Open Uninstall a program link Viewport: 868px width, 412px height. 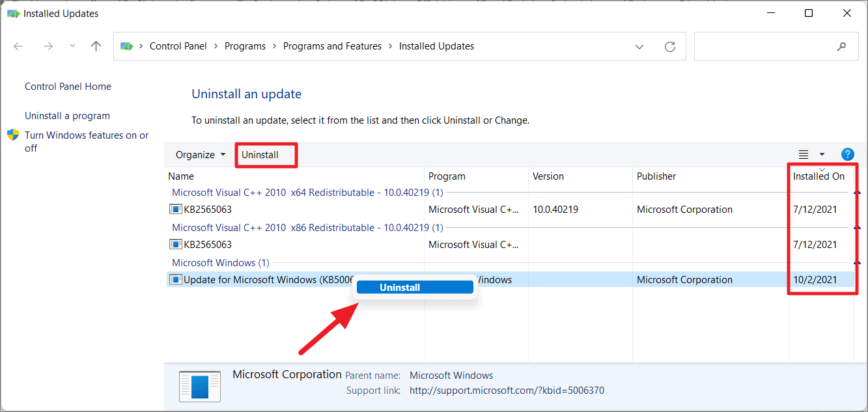pos(67,116)
